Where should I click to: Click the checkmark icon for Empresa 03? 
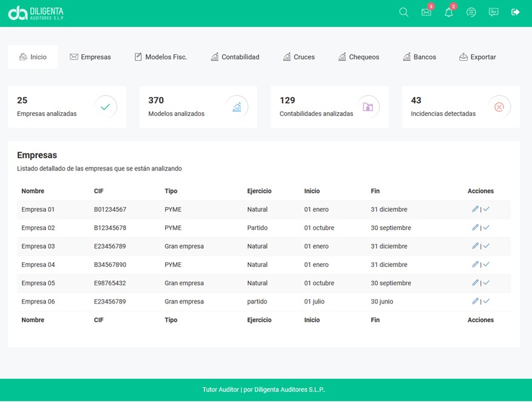pos(487,246)
